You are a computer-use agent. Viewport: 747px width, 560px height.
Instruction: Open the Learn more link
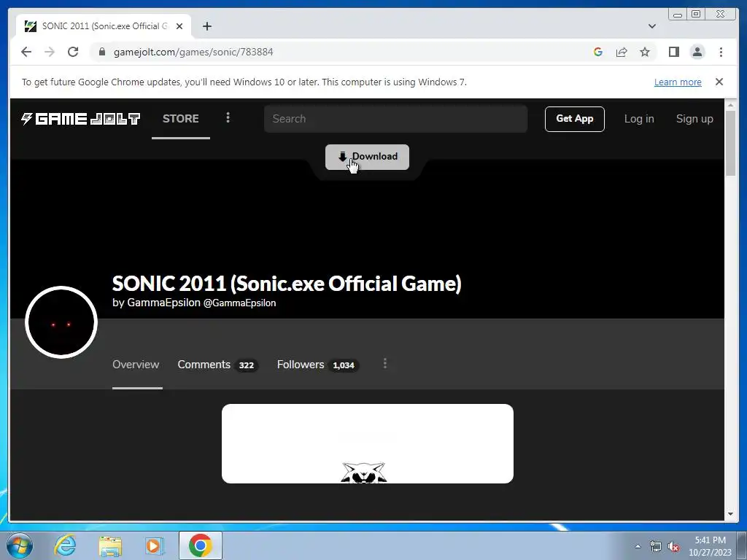point(678,82)
